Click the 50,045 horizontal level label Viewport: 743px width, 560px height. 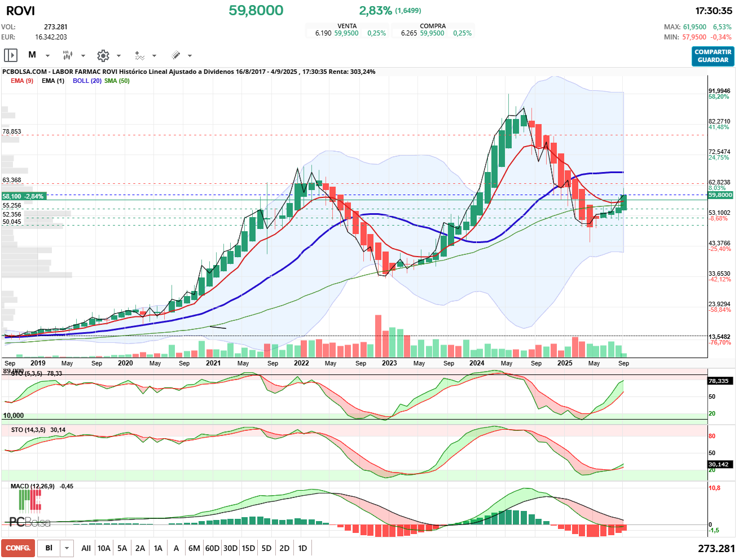point(12,222)
